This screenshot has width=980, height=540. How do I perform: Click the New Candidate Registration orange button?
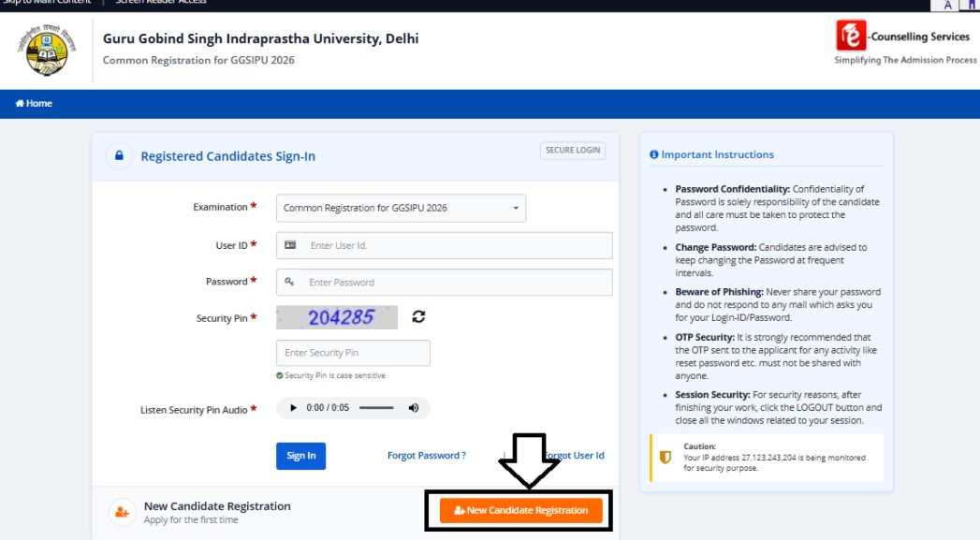point(521,511)
